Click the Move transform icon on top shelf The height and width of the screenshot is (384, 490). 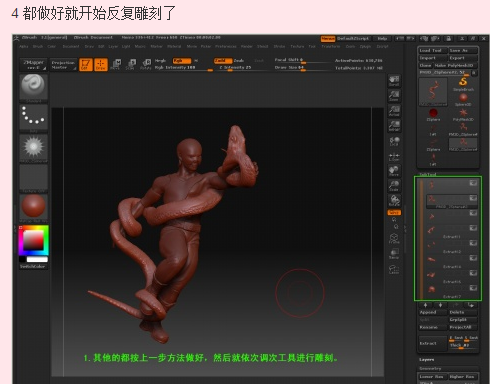pos(116,64)
